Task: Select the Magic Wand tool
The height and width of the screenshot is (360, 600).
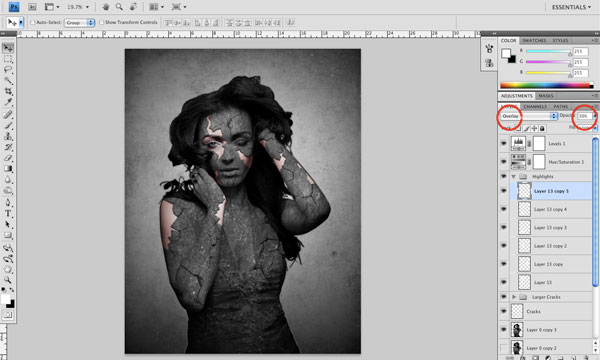Action: (x=8, y=80)
